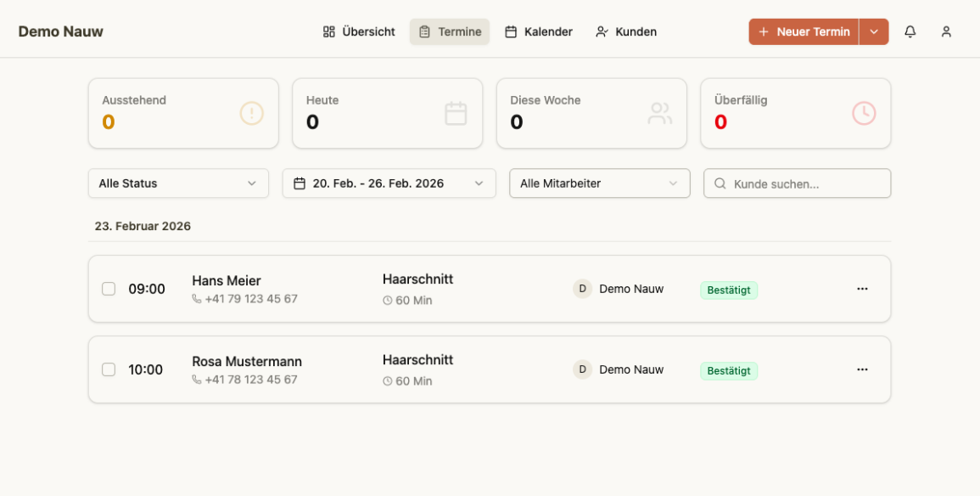Focus the Kunde suchen search field
Viewport: 980px width, 496px height.
point(798,183)
